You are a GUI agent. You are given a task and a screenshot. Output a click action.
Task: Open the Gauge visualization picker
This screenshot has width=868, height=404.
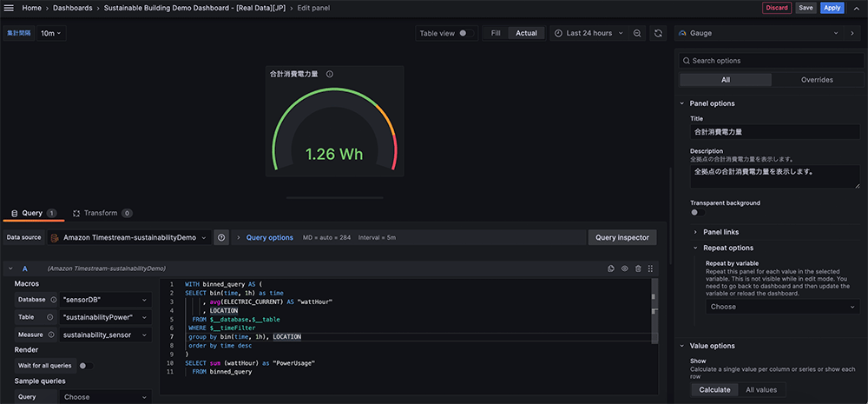759,33
